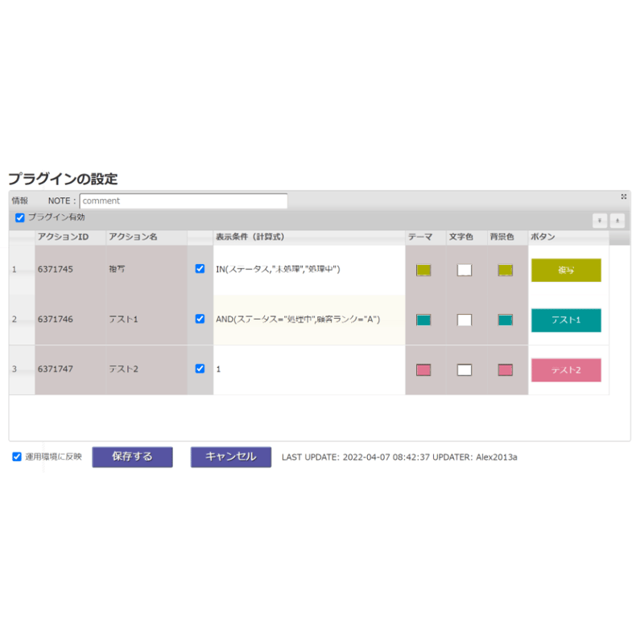Click the yellow 背景色 swatch for 複写 row
Screen dimensions: 644x644
[x=504, y=270]
